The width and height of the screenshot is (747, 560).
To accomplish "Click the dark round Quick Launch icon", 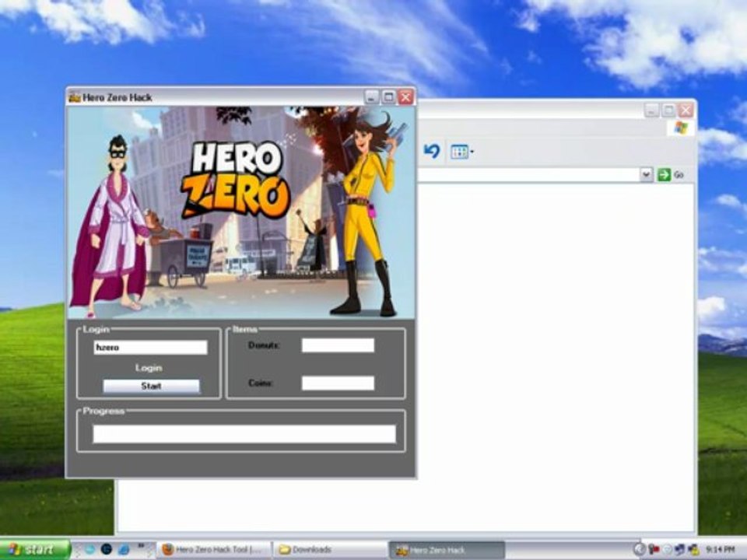I will (107, 550).
